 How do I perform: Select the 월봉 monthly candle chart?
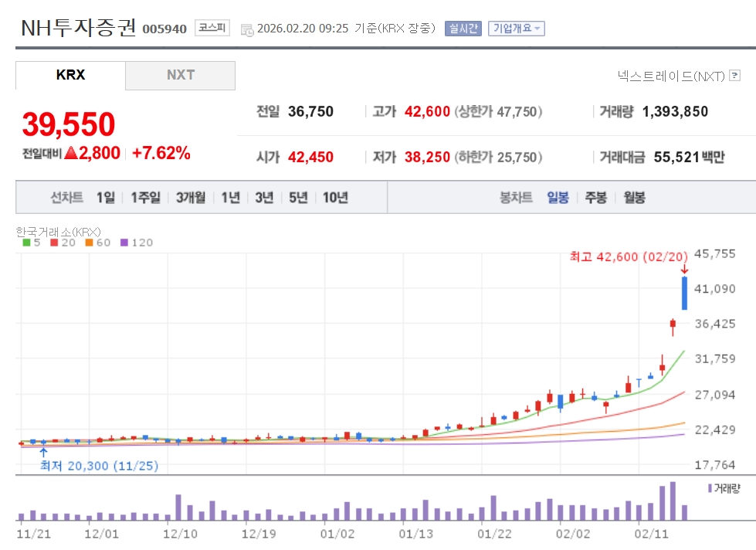634,197
